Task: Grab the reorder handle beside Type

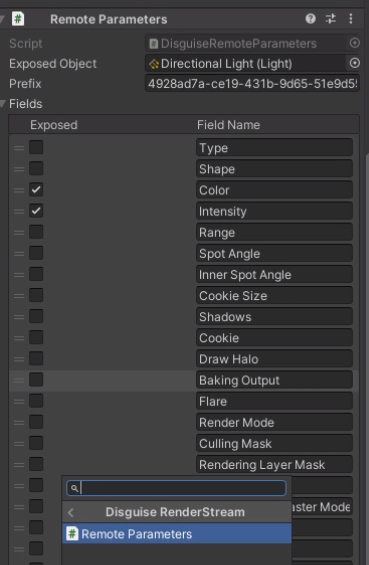Action: [x=19, y=148]
